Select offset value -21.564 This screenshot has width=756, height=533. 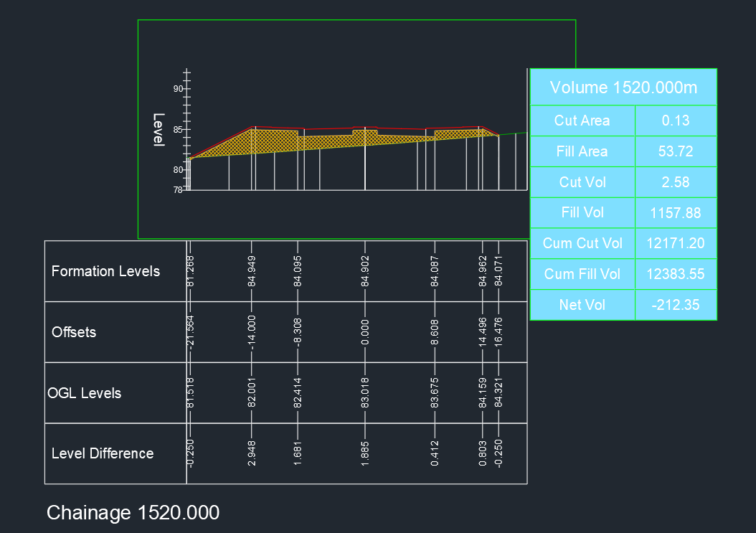tap(190, 332)
